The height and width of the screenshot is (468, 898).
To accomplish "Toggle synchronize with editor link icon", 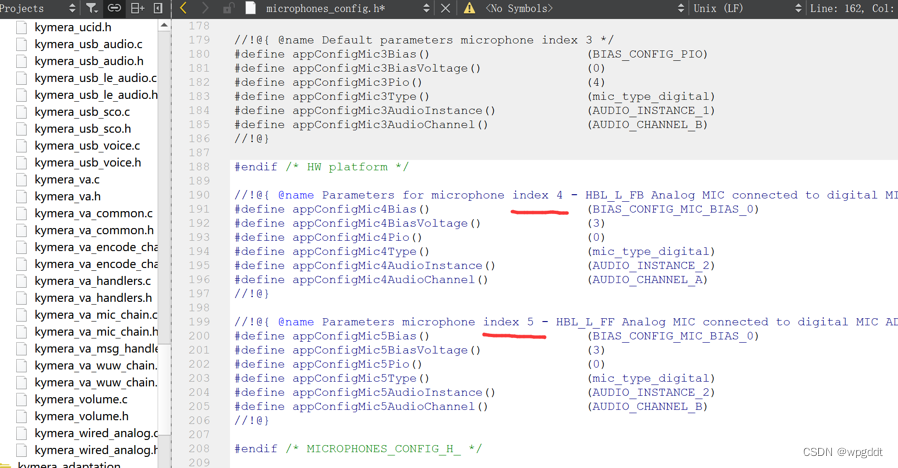I will (x=115, y=8).
